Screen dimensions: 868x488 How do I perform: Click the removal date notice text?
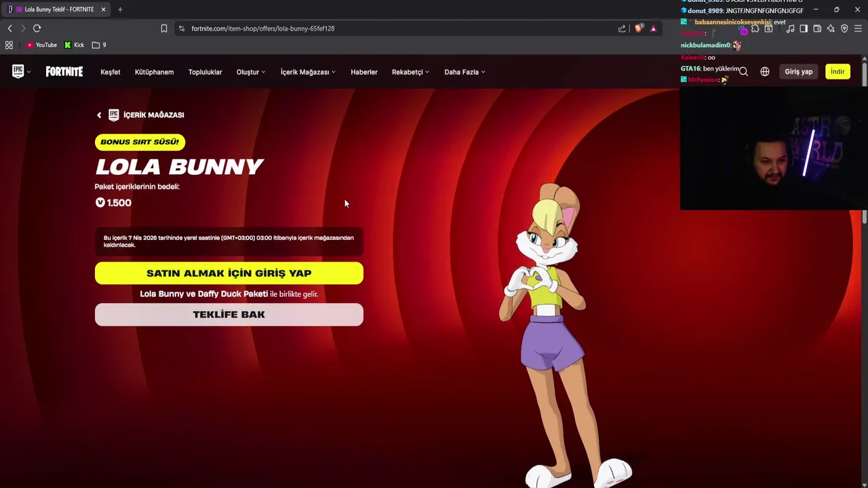pos(229,241)
